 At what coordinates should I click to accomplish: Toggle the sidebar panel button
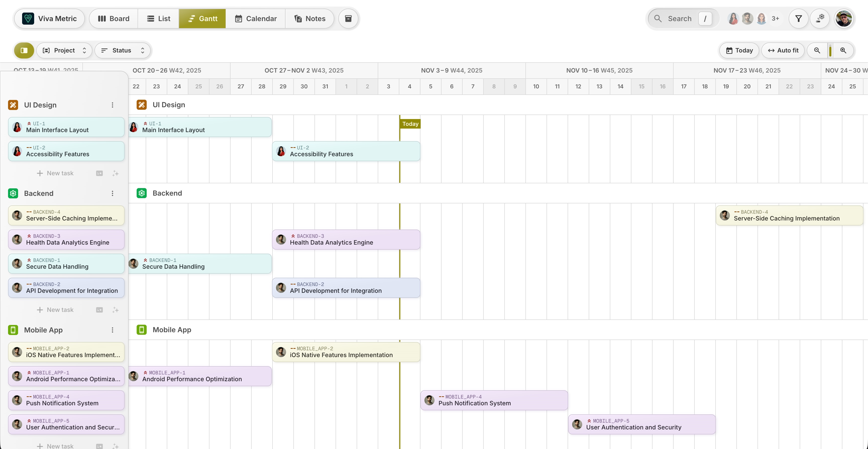[x=24, y=50]
